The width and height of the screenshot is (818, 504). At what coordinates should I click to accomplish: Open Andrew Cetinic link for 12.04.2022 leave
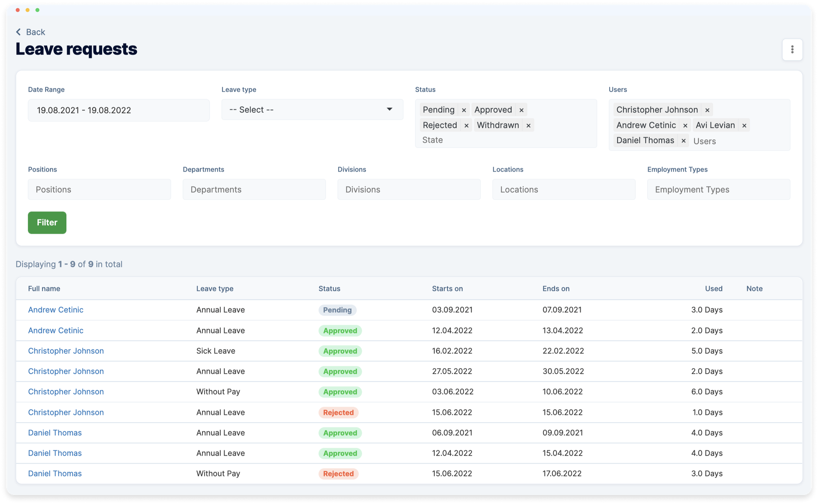55,330
